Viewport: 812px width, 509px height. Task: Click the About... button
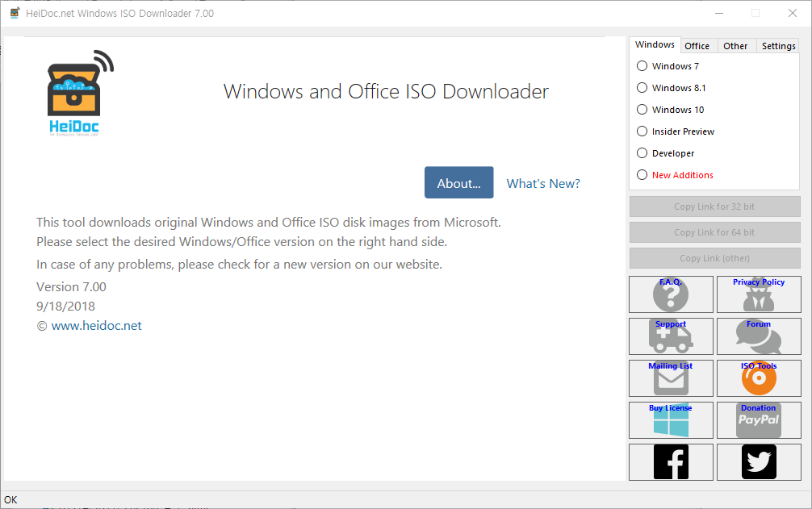[458, 182]
